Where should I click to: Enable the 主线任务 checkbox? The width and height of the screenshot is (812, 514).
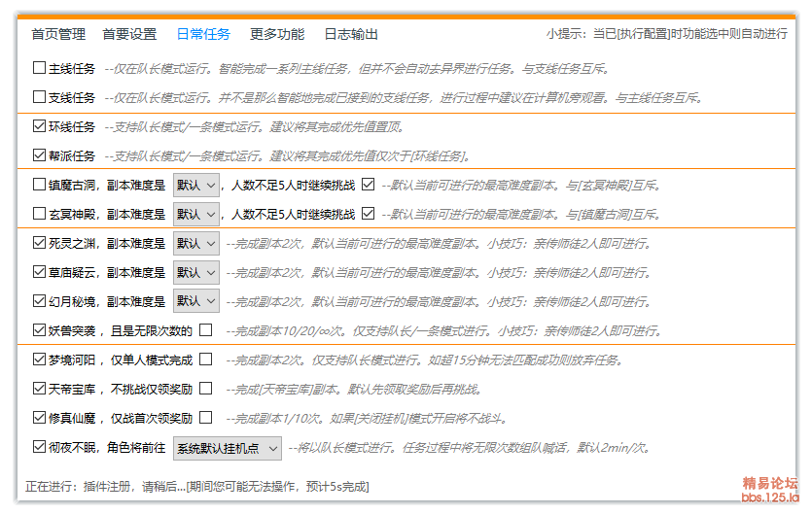pyautogui.click(x=39, y=68)
